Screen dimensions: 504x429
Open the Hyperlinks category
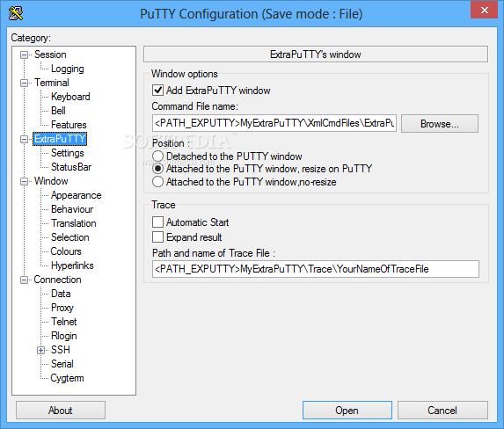72,265
